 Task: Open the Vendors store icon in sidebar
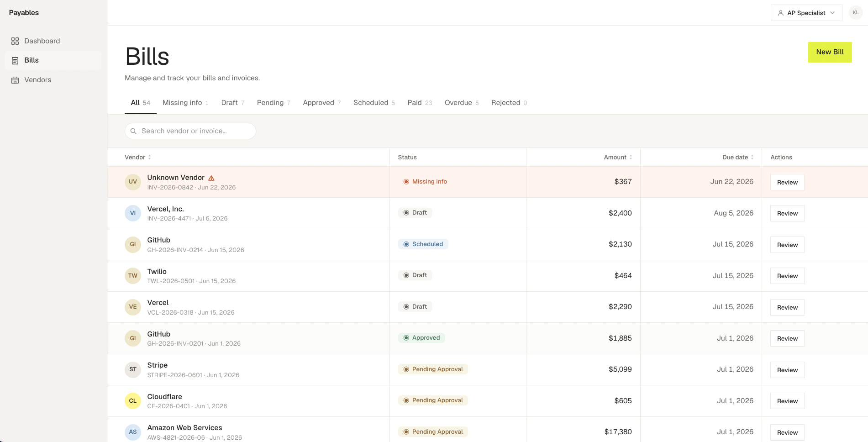[15, 80]
